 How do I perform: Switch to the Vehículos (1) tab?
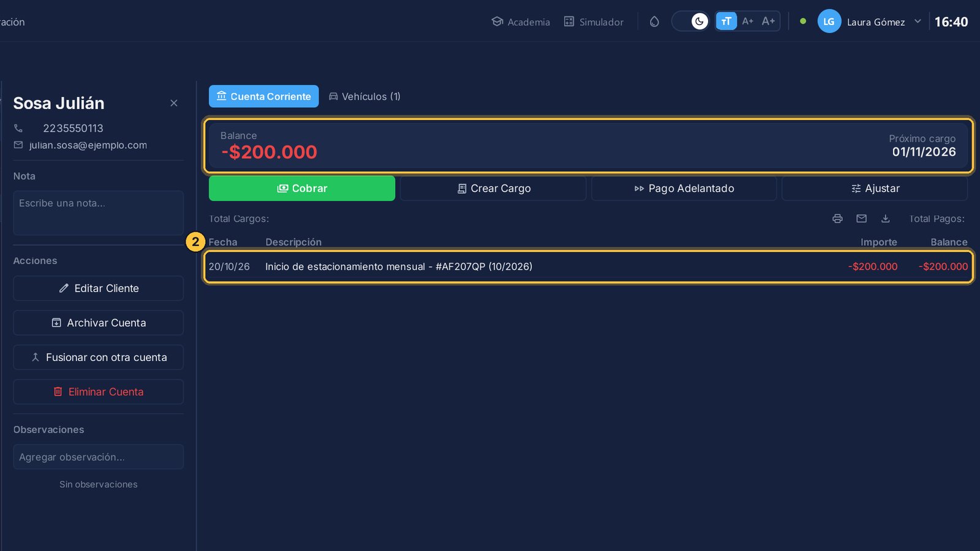coord(364,96)
